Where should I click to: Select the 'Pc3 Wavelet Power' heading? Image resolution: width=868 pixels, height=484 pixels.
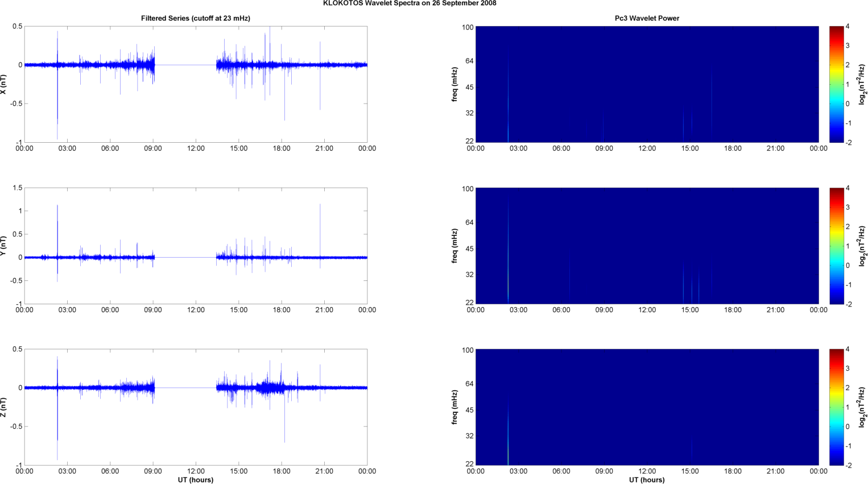click(x=647, y=18)
